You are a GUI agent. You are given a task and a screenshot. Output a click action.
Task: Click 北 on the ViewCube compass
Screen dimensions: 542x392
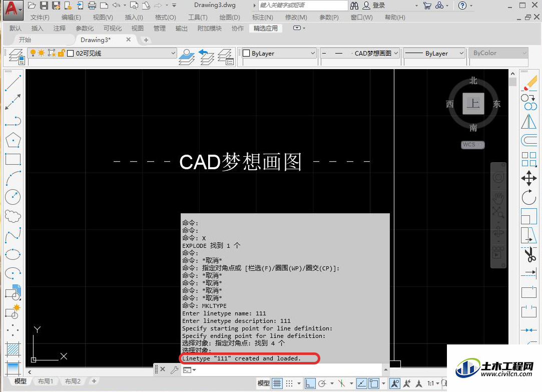(473, 81)
